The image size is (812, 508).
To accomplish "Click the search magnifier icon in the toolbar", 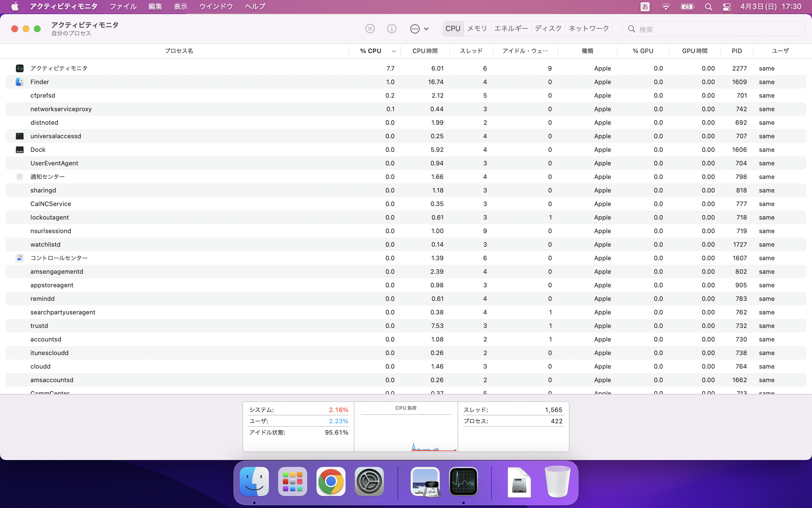I will click(x=632, y=29).
